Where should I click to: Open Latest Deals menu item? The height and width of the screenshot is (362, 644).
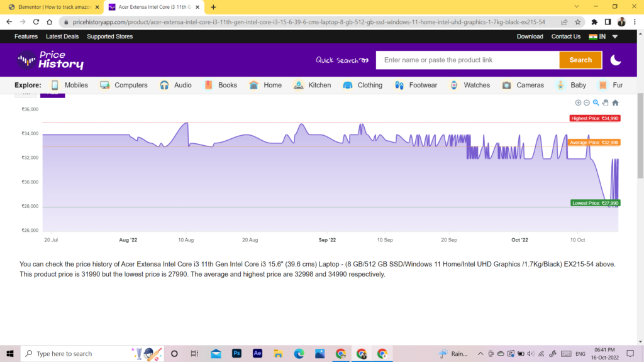(62, 36)
